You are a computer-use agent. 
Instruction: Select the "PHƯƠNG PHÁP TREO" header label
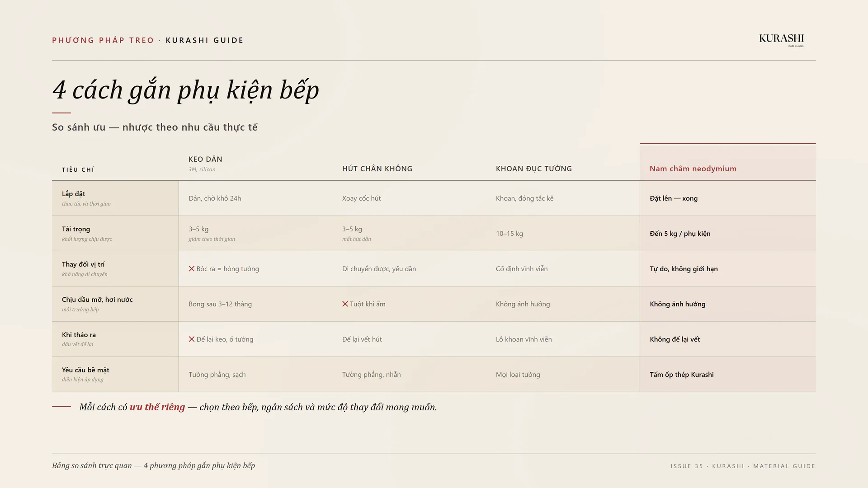point(103,40)
